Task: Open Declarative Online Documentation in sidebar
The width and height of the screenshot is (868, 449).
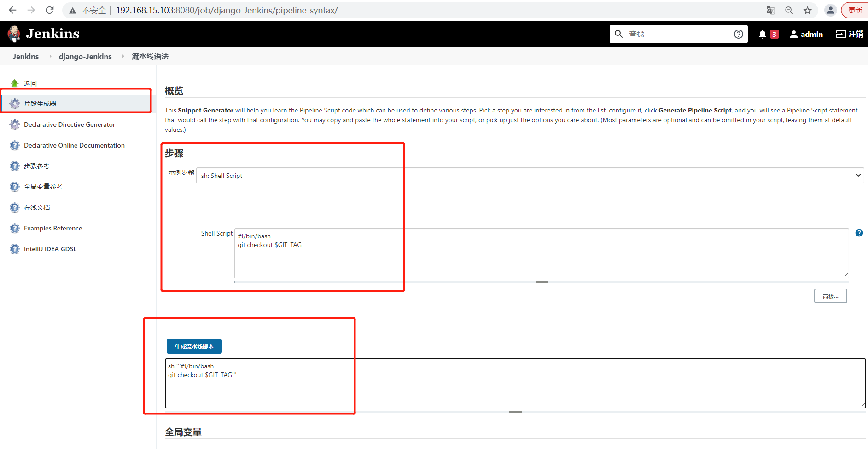Action: pos(74,145)
